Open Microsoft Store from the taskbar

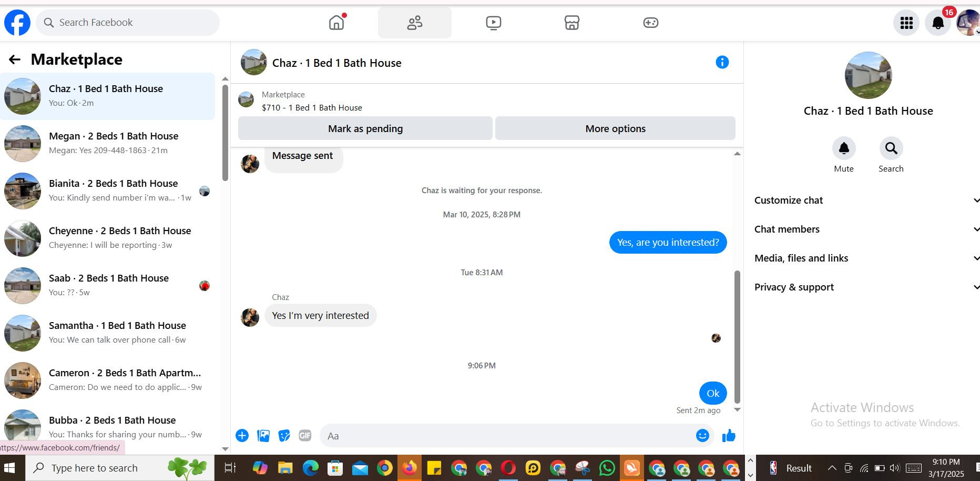point(335,468)
